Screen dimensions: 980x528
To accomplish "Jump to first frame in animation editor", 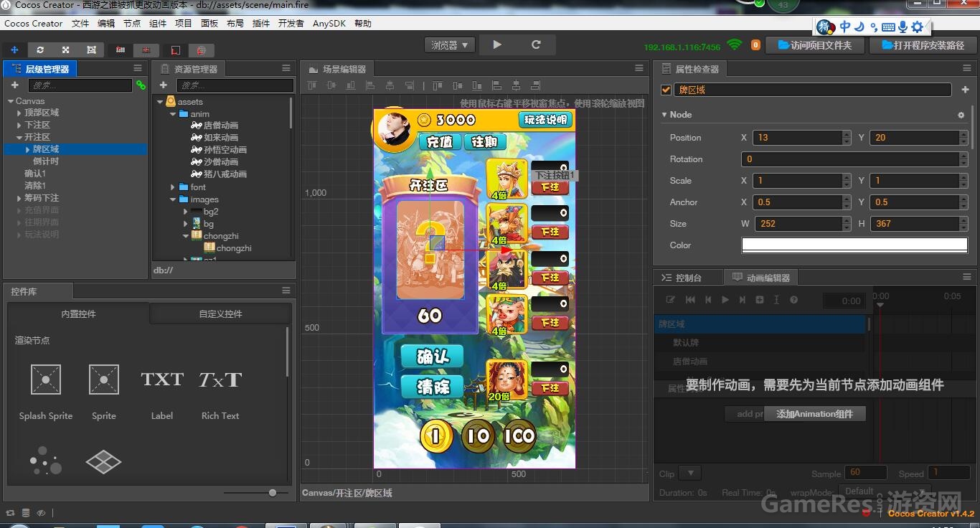I will tap(690, 300).
